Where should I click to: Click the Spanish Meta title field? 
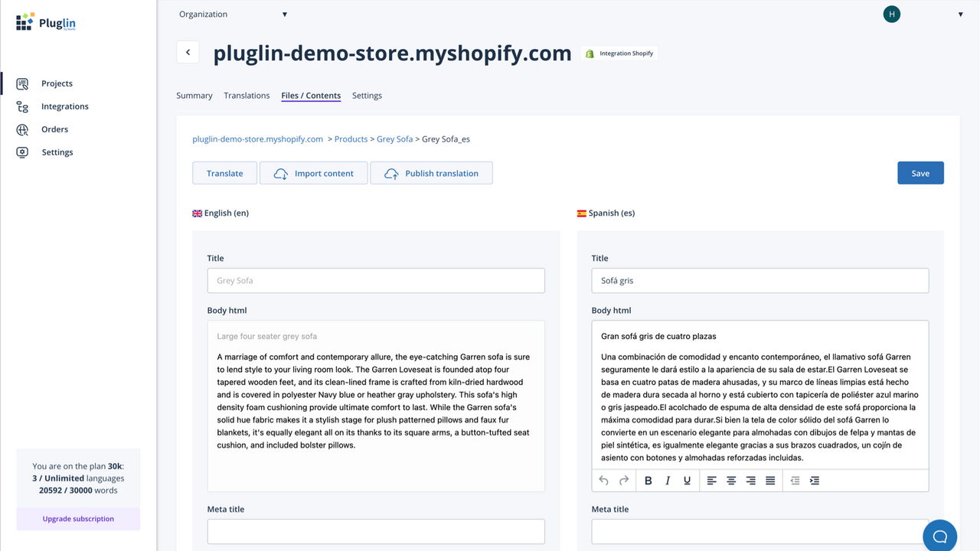[x=760, y=531]
